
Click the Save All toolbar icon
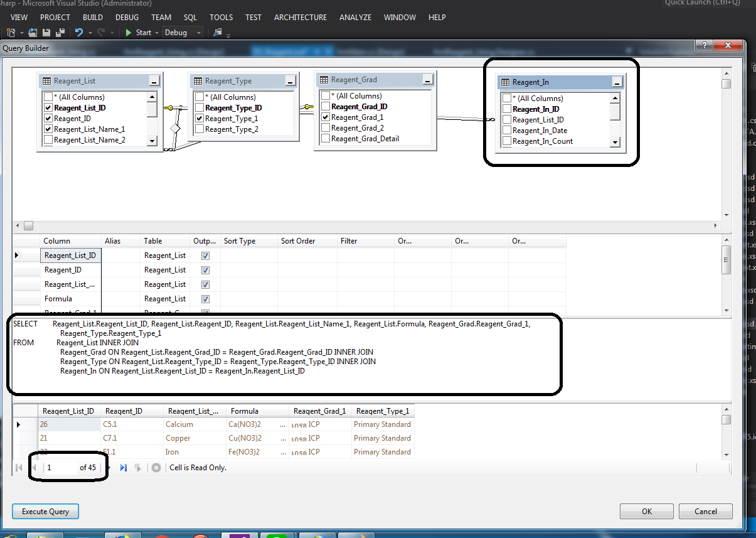pos(60,33)
